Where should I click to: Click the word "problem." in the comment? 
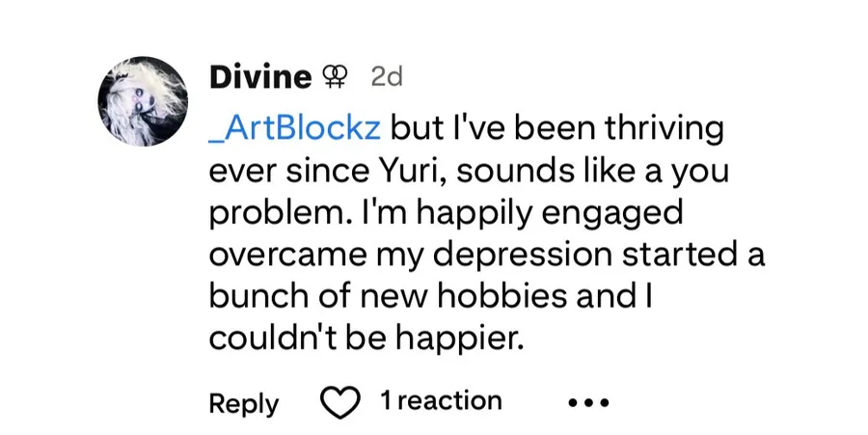279,213
